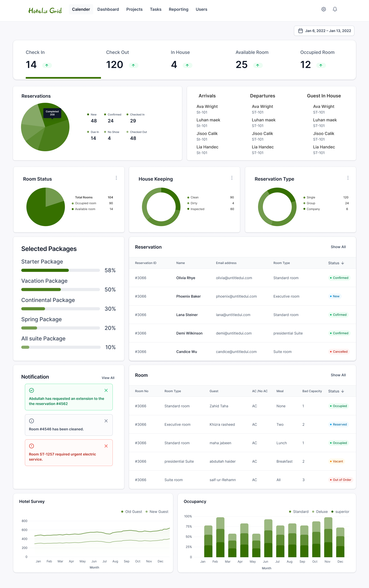Open Room Status three-dot menu
Image resolution: width=369 pixels, height=588 pixels.
point(116,178)
